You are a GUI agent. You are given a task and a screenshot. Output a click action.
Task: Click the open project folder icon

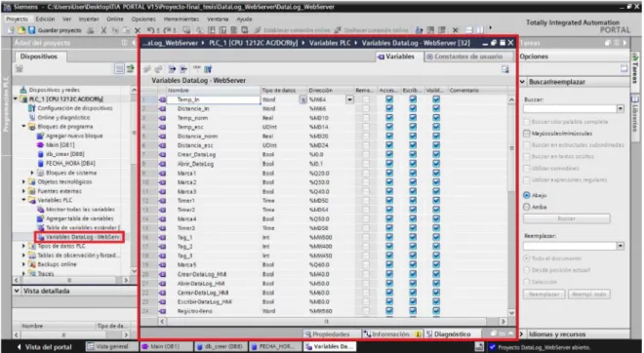pyautogui.click(x=21, y=30)
